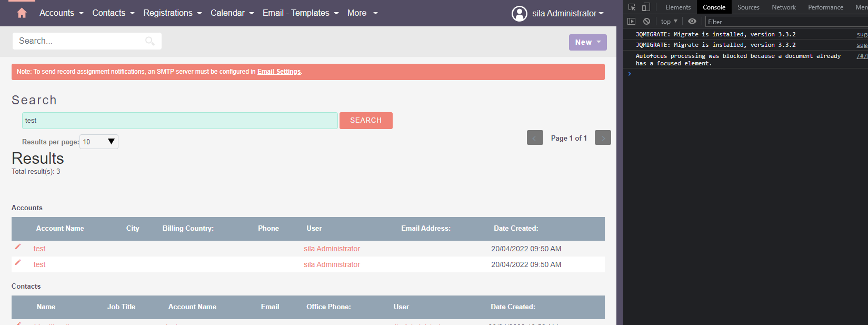This screenshot has width=868, height=325.
Task: Click the magnifier icon in top search box
Action: [150, 41]
